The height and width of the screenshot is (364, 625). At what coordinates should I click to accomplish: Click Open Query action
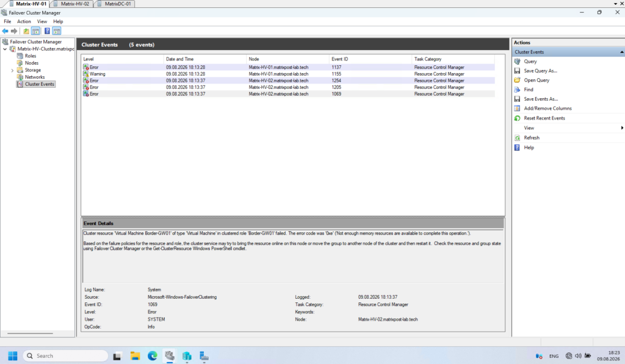536,80
